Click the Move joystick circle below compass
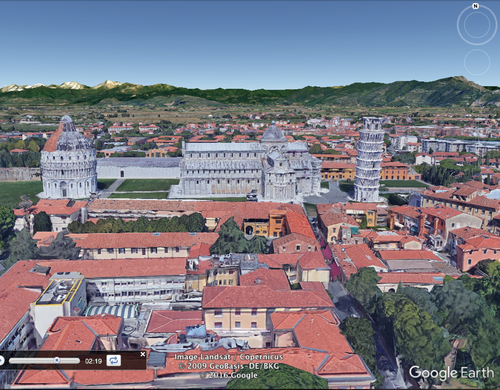500x390 pixels. (x=477, y=62)
